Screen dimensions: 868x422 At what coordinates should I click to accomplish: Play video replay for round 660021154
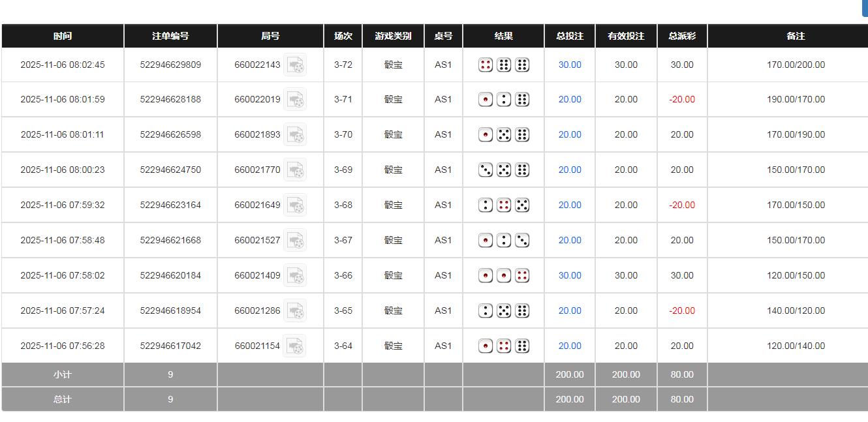(x=295, y=346)
